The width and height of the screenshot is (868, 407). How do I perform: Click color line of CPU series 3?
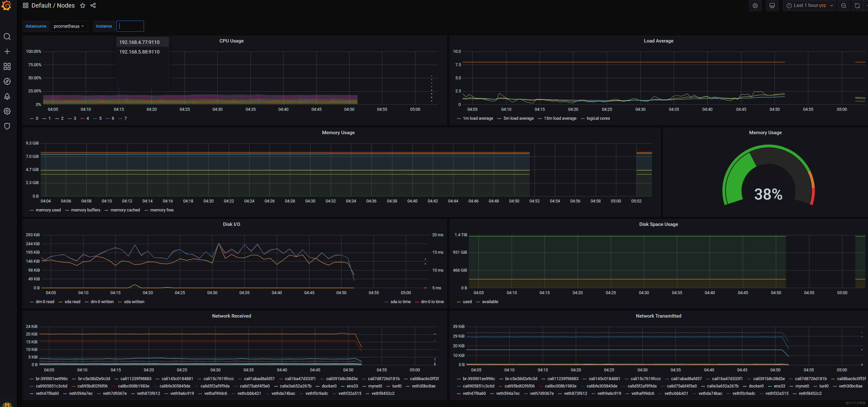click(x=70, y=119)
